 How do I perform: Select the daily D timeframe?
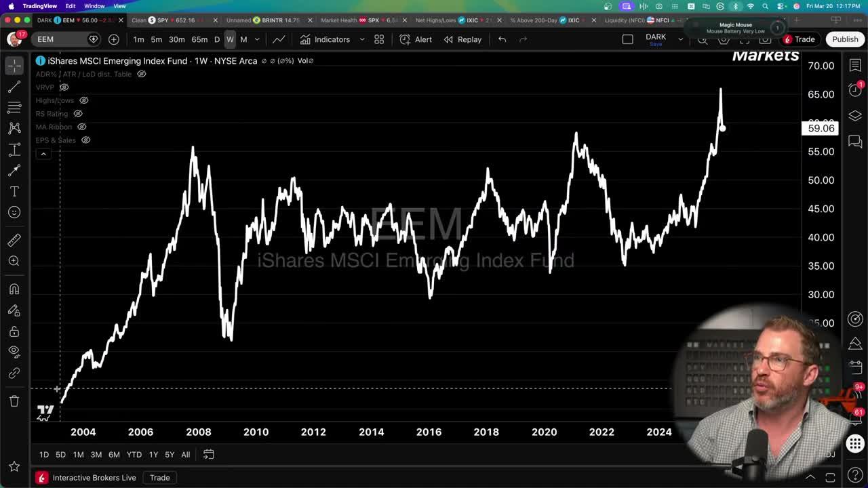[x=217, y=39]
